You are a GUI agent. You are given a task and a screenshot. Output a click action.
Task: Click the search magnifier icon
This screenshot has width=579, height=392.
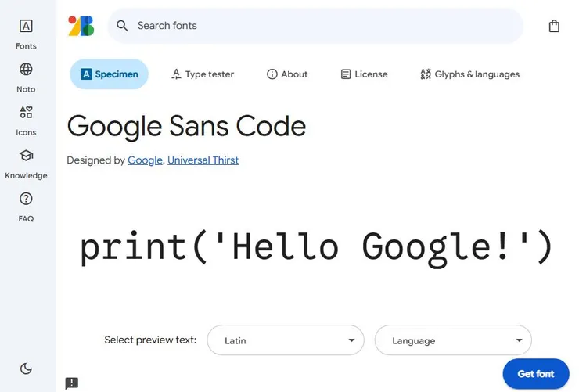[122, 26]
